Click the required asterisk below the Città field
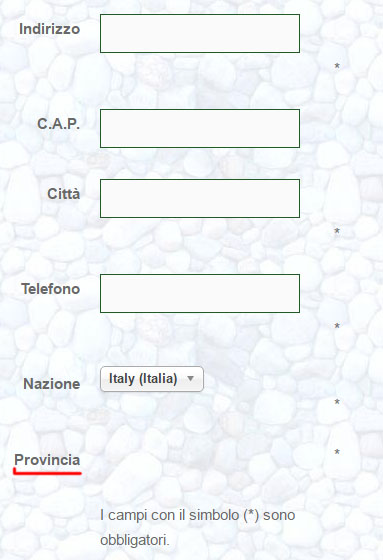The height and width of the screenshot is (560, 383). pyautogui.click(x=337, y=231)
